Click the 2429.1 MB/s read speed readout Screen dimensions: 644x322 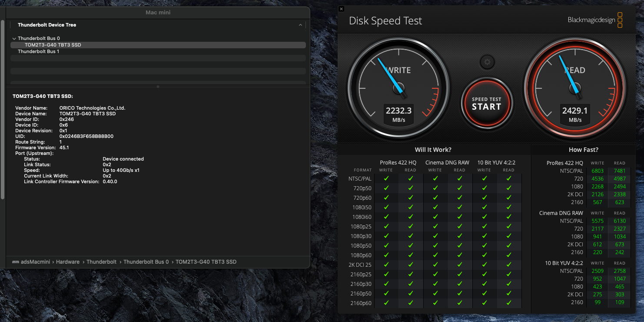click(x=575, y=114)
